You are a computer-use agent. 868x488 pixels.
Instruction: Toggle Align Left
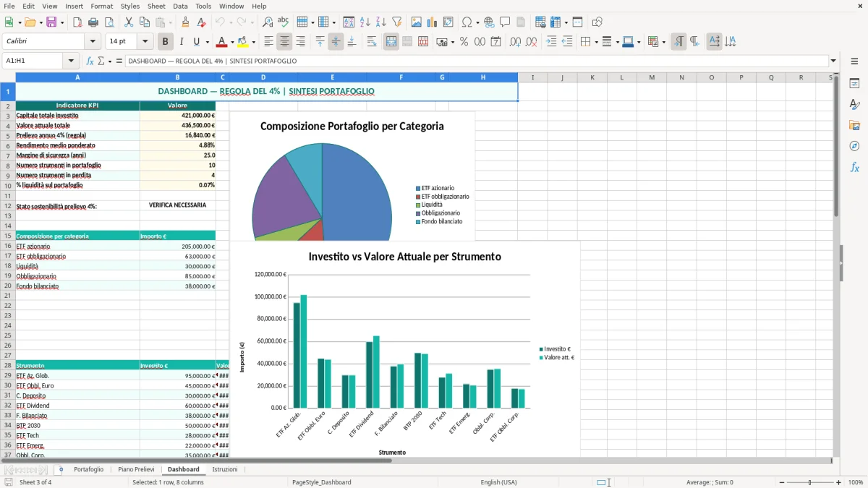(269, 42)
